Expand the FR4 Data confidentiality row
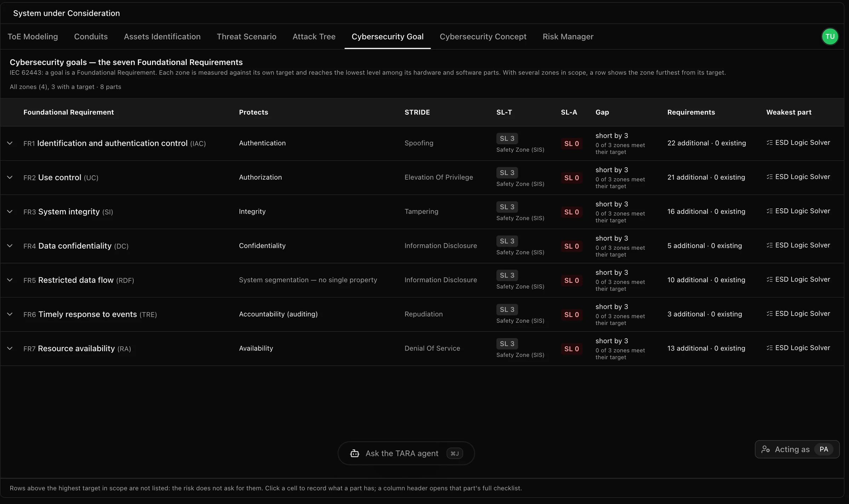The image size is (849, 504). [10, 246]
